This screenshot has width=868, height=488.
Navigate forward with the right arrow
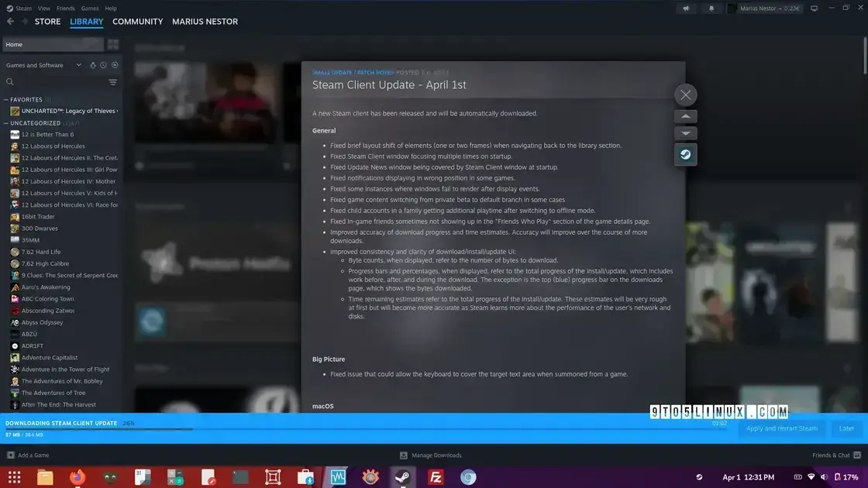pyautogui.click(x=24, y=22)
